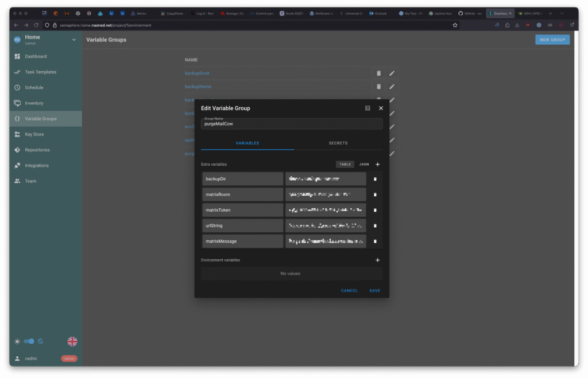Remove the matrixMessage variable with trash icon

(375, 241)
